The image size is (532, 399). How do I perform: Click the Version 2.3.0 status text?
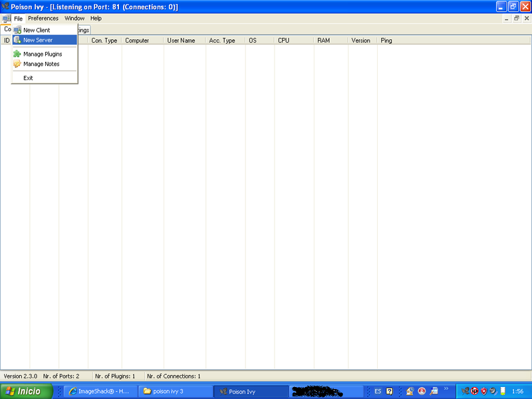[x=21, y=376]
